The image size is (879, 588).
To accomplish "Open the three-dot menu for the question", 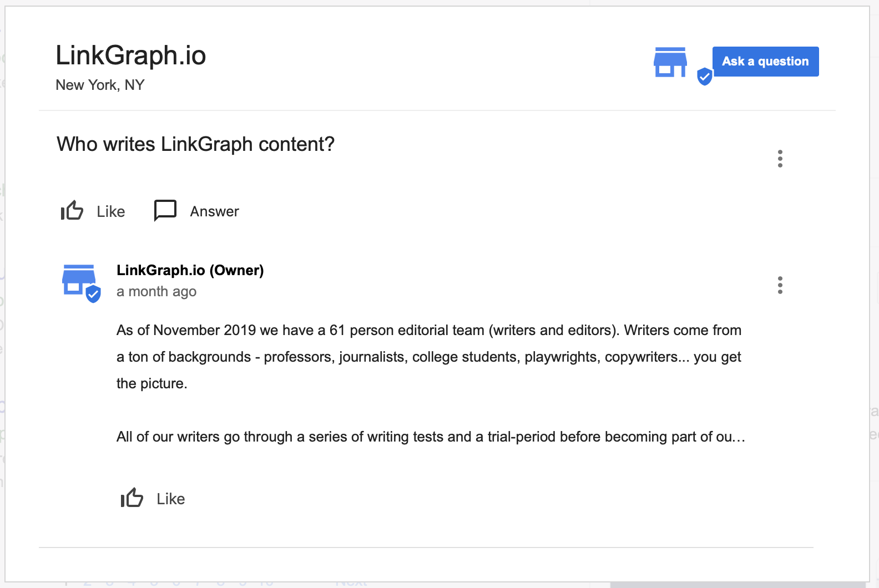I will [x=780, y=159].
